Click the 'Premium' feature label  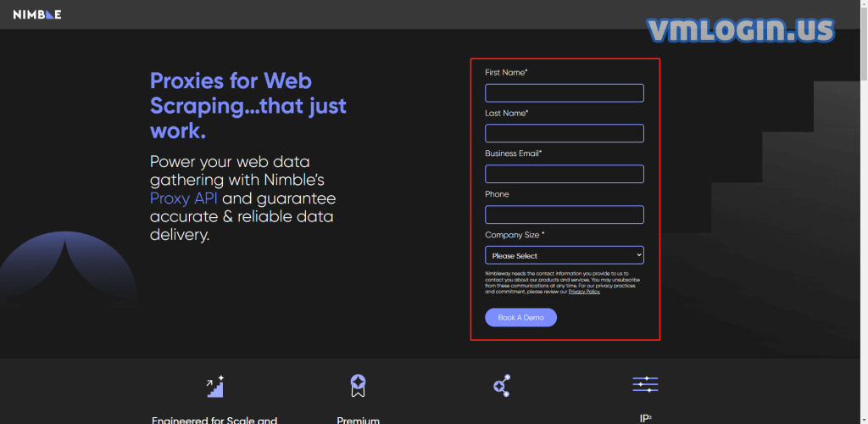pos(359,420)
